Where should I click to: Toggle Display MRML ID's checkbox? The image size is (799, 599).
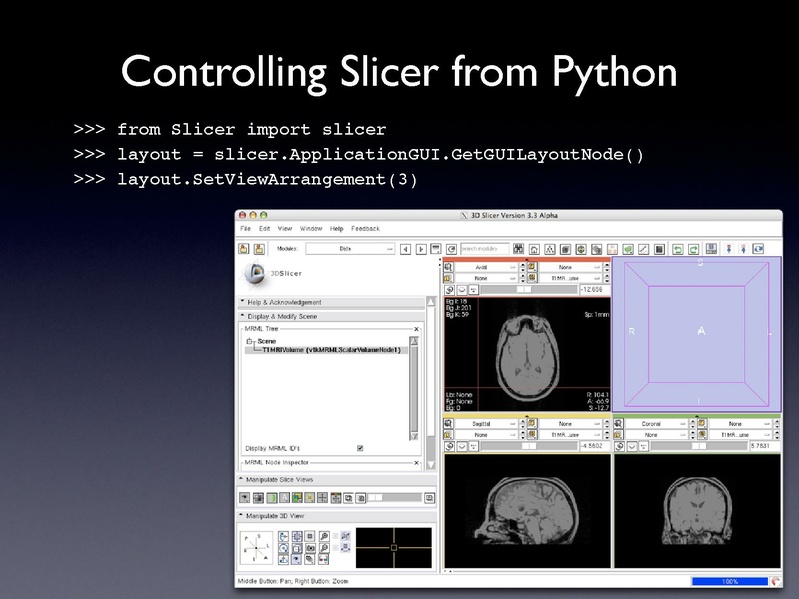[360, 448]
